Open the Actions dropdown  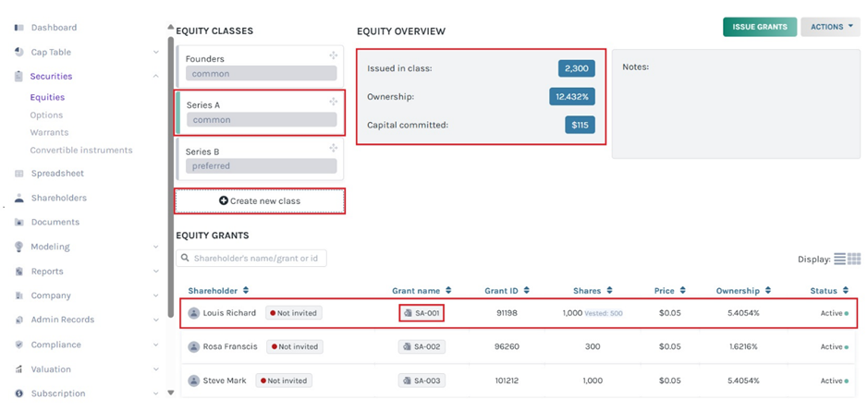(x=830, y=27)
